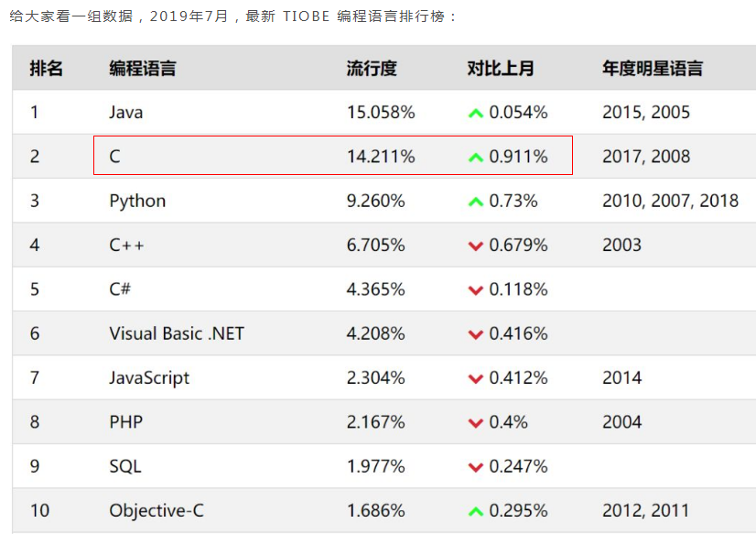Click red down arrow in Visual Basic .NET row
The width and height of the screenshot is (756, 534).
tap(475, 334)
